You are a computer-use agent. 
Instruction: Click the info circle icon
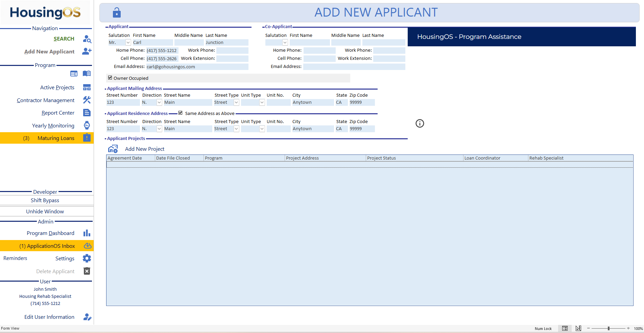(x=420, y=123)
